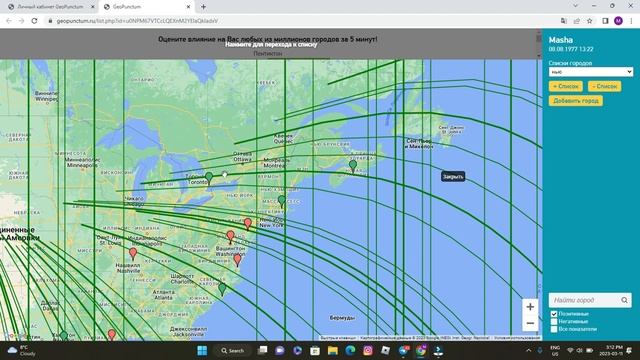Open Windows Start menu

(202, 350)
